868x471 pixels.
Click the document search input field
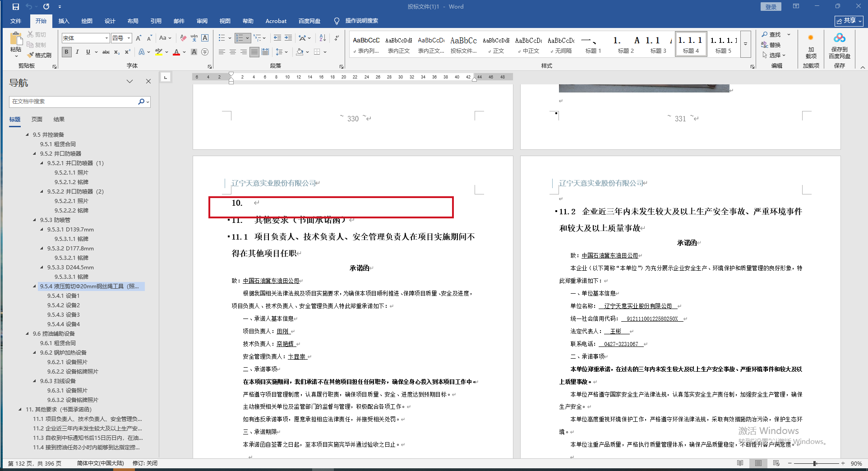coord(72,102)
